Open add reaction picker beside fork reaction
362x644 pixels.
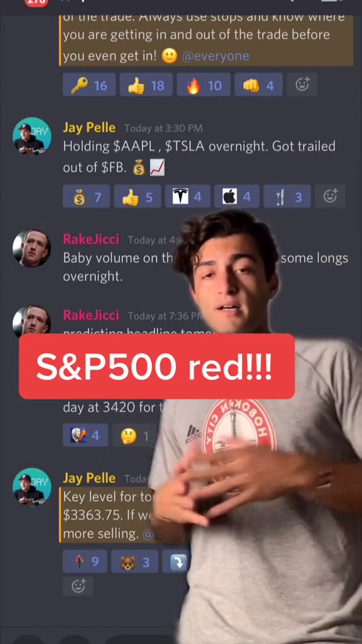click(x=330, y=196)
